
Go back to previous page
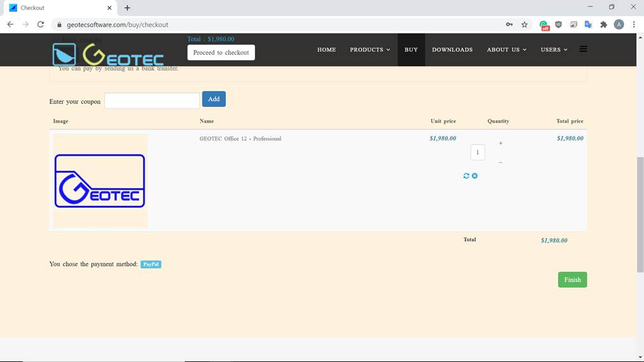coord(10,25)
